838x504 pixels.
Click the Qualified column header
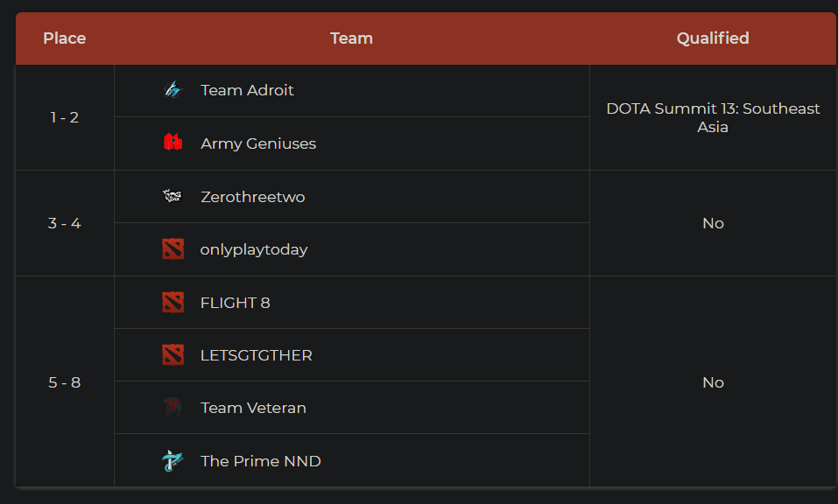tap(713, 38)
